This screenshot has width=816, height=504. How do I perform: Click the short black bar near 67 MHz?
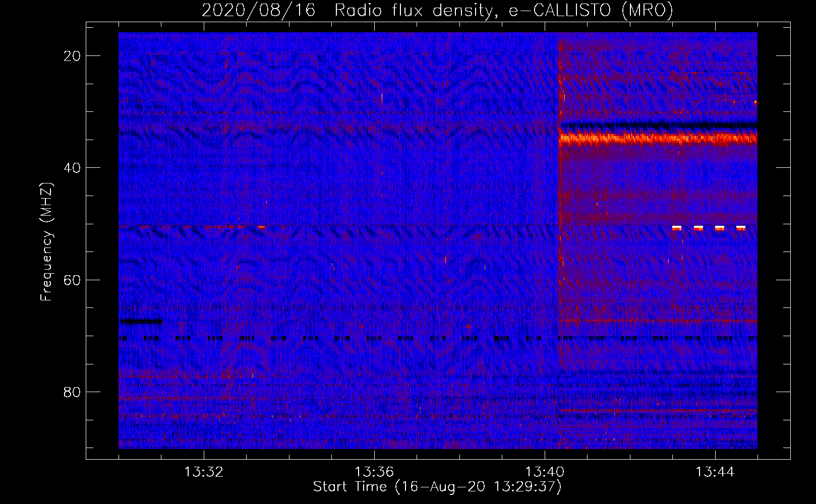(141, 321)
